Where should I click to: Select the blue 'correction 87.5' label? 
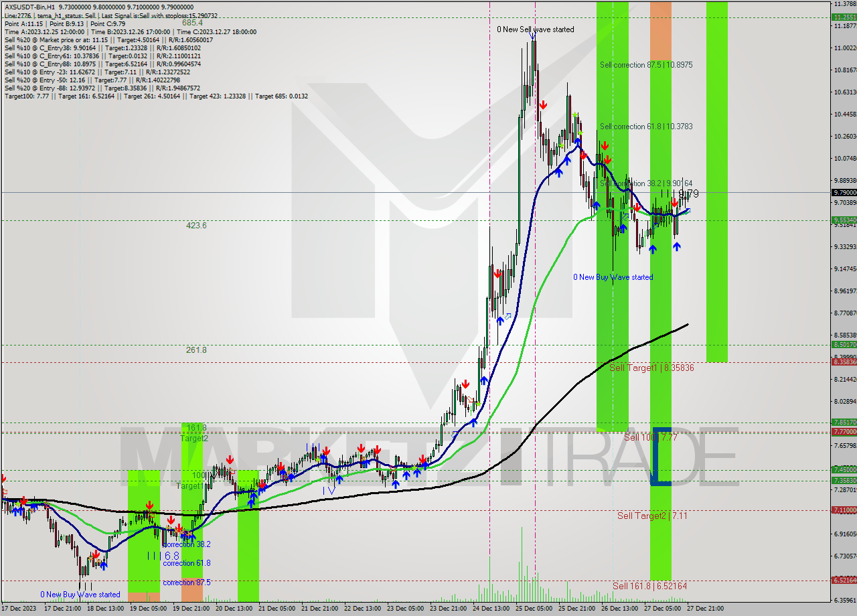[186, 583]
